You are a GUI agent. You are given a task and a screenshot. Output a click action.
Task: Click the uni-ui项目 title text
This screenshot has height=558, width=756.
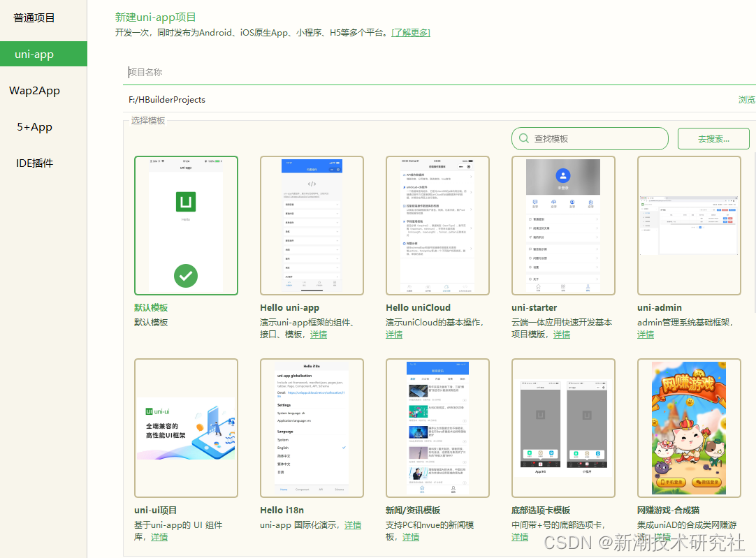click(x=155, y=510)
